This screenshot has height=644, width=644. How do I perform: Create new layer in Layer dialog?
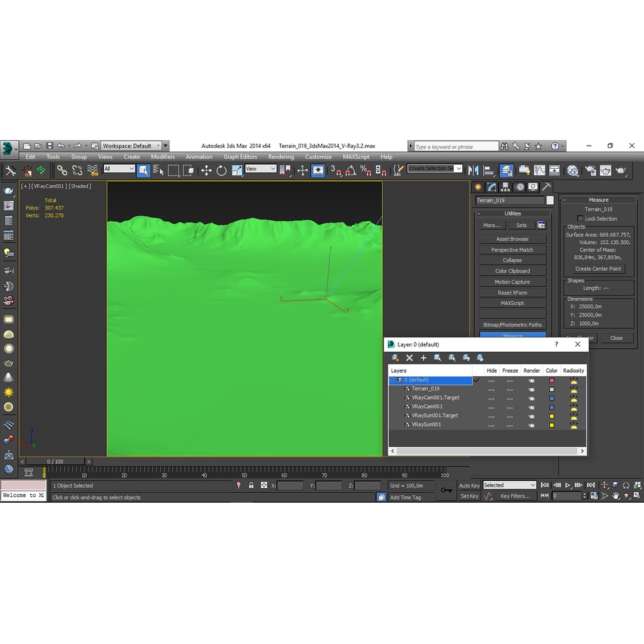coord(395,358)
